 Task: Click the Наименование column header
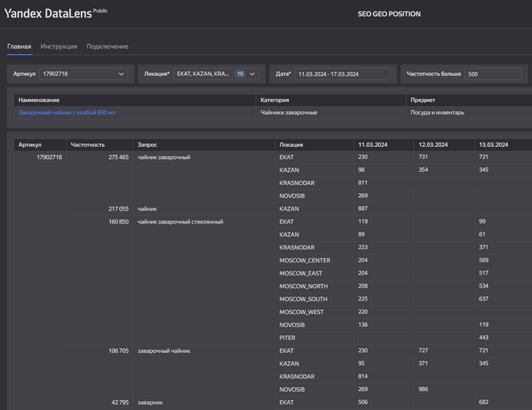(40, 100)
